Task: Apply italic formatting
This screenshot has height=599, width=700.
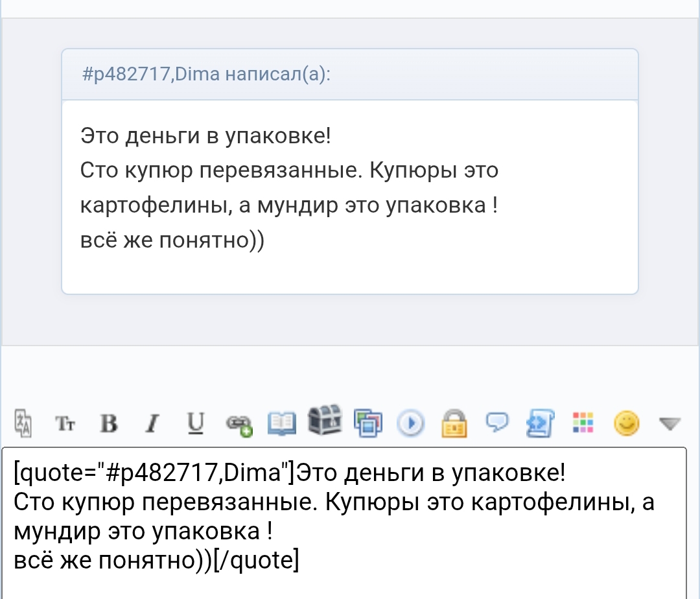Action: coord(152,424)
